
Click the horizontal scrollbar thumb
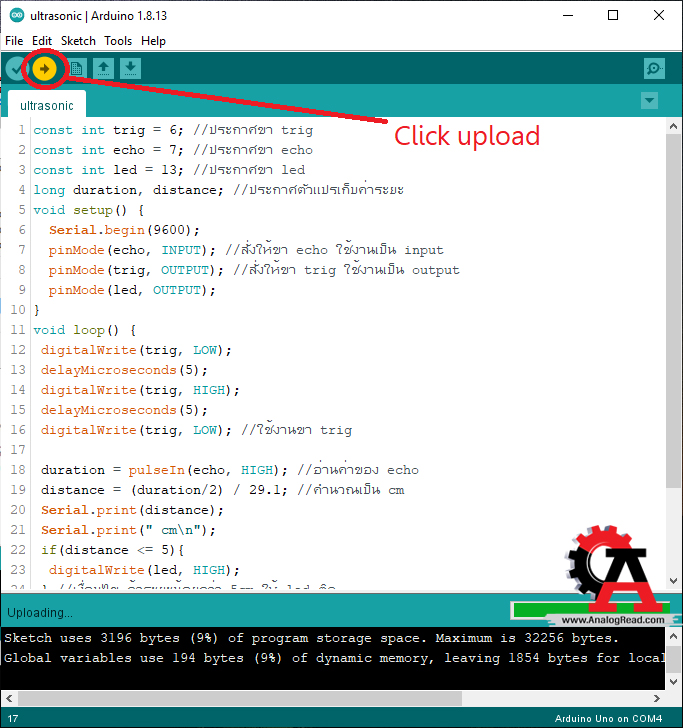(240, 698)
